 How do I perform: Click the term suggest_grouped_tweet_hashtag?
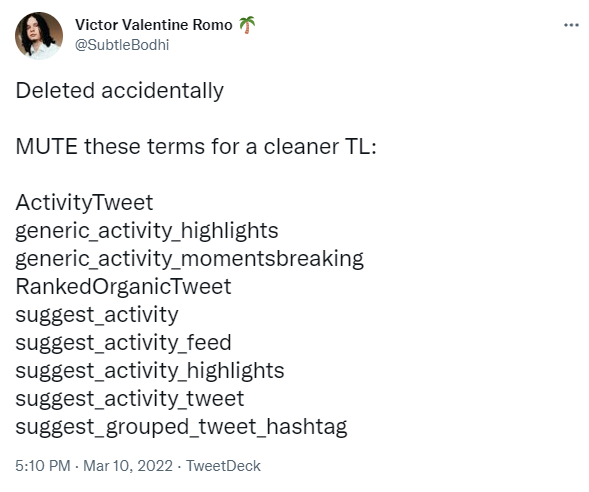point(181,427)
